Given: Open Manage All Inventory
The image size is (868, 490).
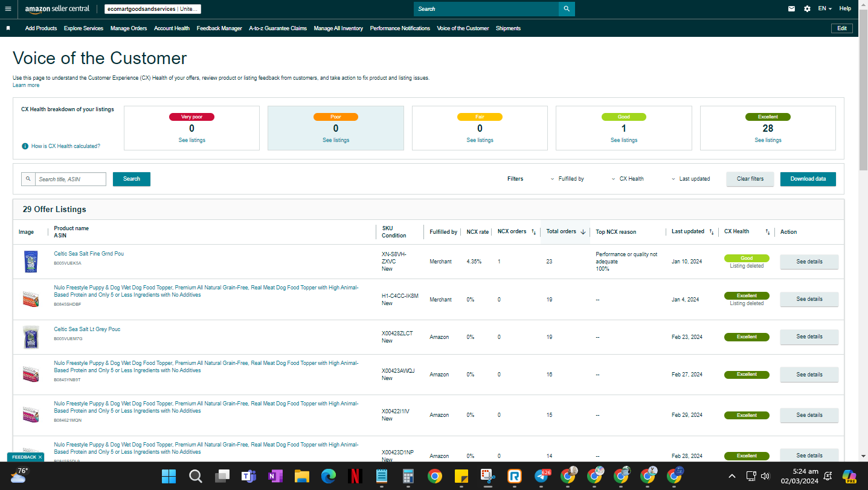Looking at the screenshot, I should click(x=338, y=28).
